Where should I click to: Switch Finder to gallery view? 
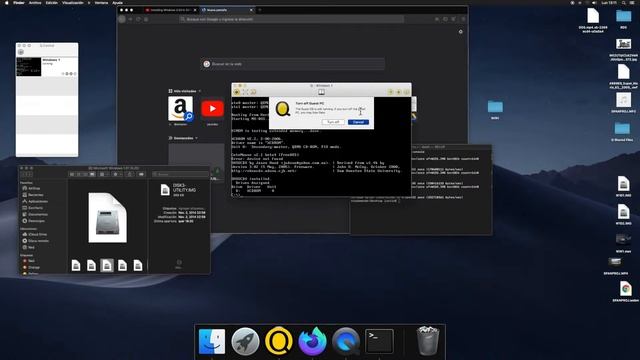(92, 174)
